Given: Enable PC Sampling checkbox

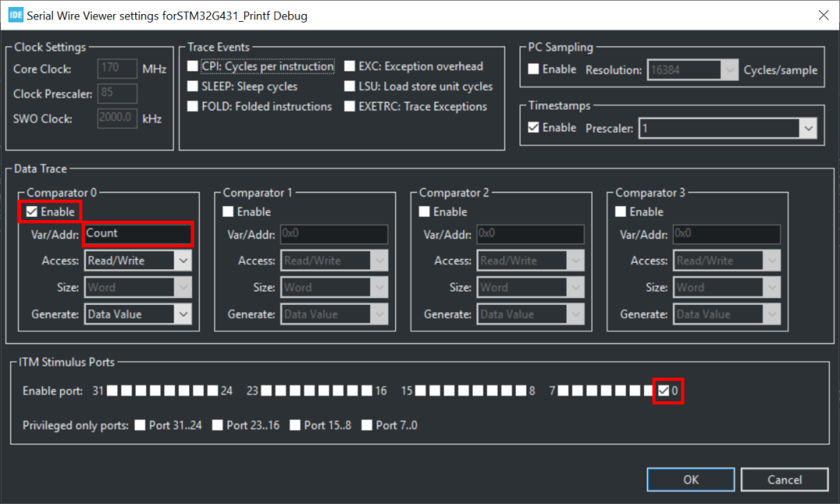Looking at the screenshot, I should pos(534,69).
